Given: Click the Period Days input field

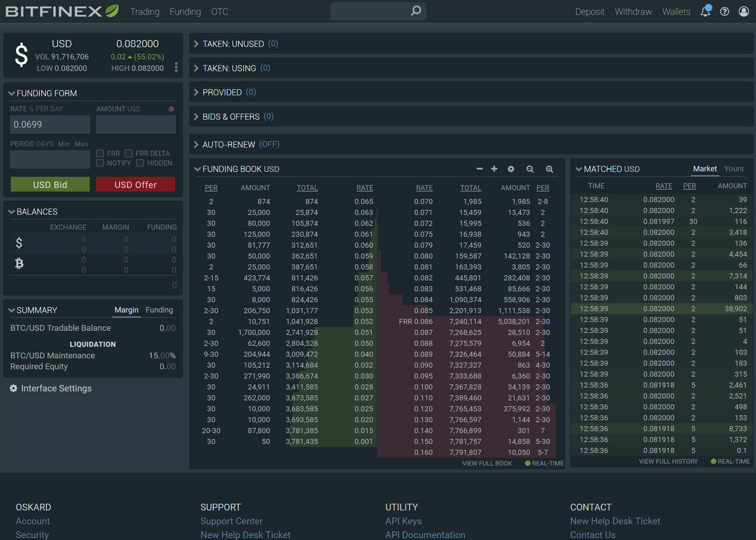Looking at the screenshot, I should 50,159.
